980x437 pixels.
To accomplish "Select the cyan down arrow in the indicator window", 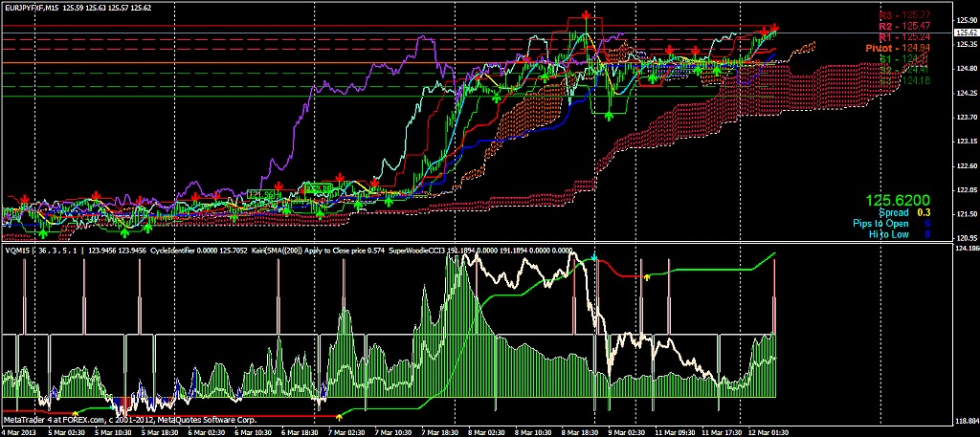I will (593, 258).
